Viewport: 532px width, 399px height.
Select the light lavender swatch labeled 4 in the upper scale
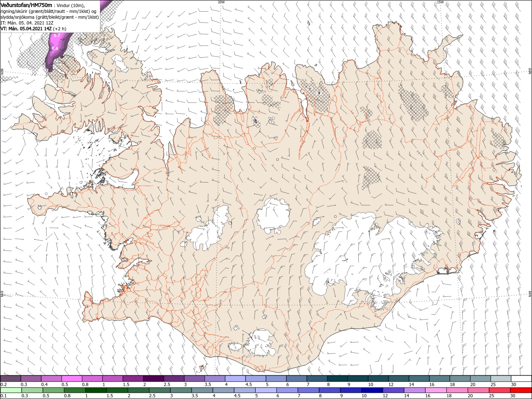(x=235, y=379)
